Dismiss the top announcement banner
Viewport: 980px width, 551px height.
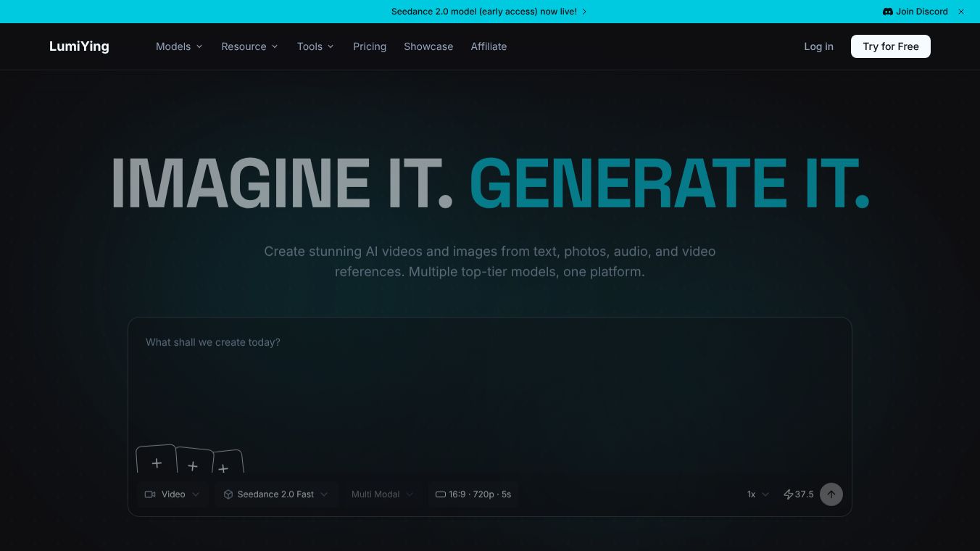962,12
